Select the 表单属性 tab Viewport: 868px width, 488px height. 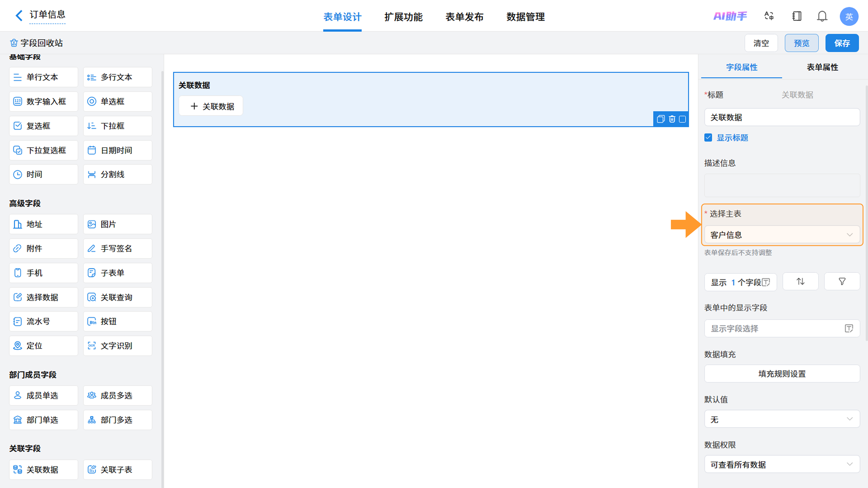tap(823, 67)
